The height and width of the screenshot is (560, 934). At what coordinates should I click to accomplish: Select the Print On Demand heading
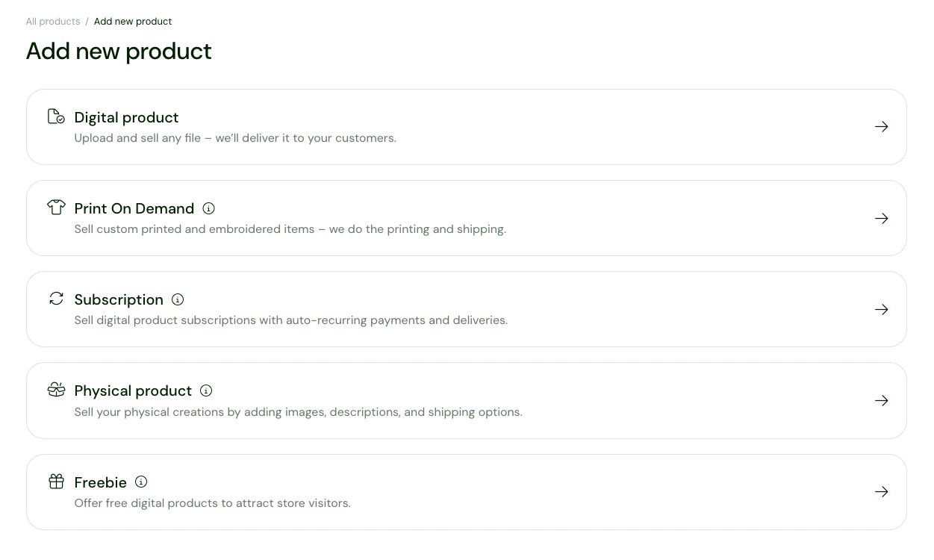[x=134, y=208]
